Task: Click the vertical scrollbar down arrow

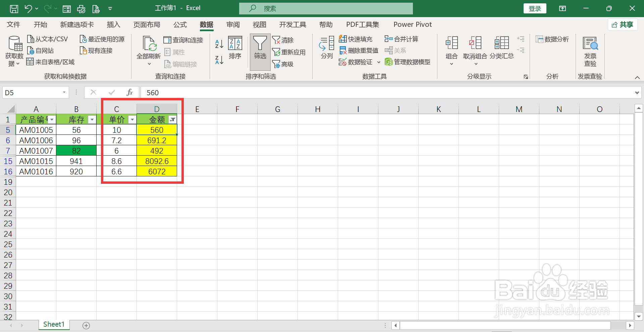Action: pos(639,316)
